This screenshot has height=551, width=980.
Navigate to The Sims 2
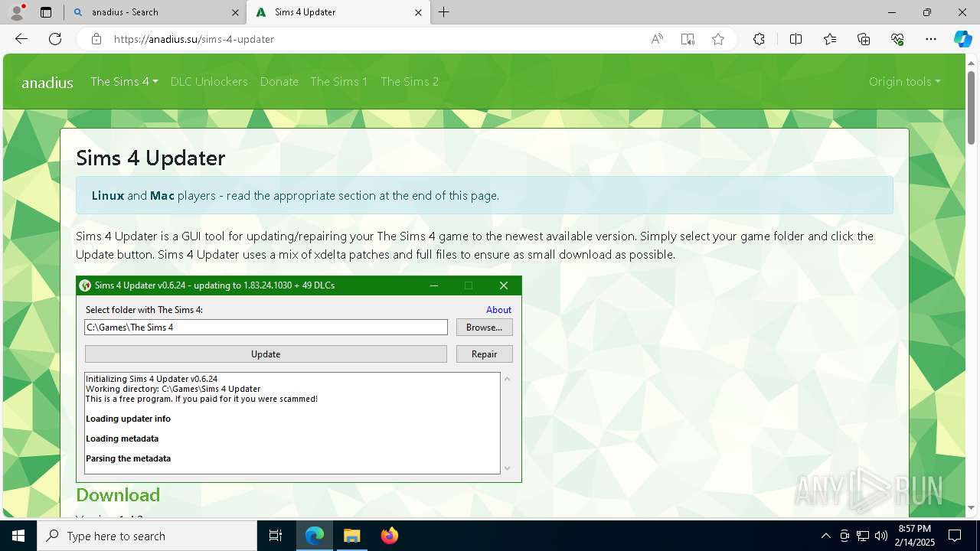point(410,81)
